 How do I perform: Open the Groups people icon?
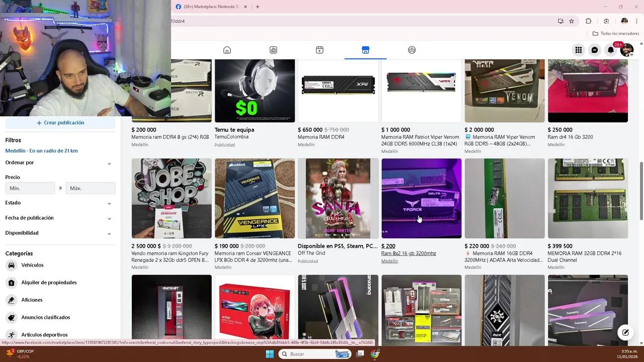click(x=412, y=50)
